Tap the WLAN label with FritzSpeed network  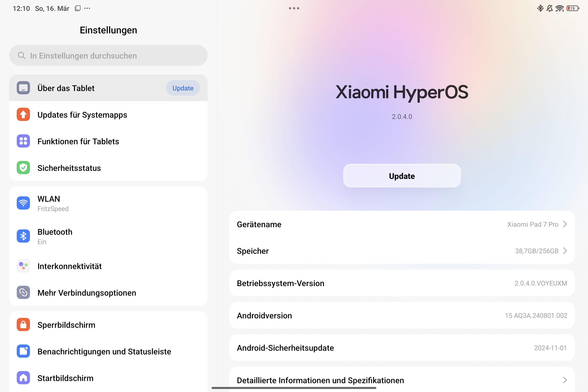(x=53, y=204)
